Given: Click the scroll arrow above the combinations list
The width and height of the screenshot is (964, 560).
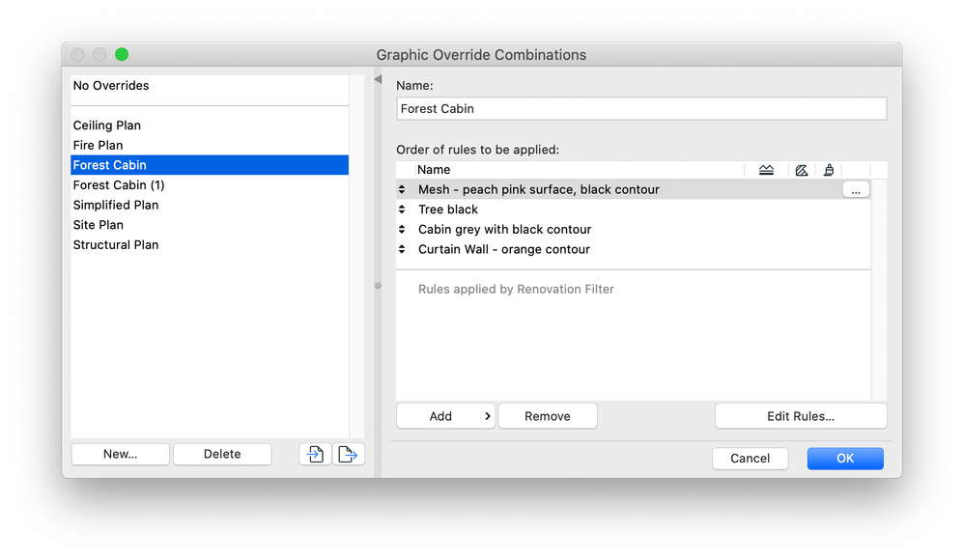Looking at the screenshot, I should [377, 79].
